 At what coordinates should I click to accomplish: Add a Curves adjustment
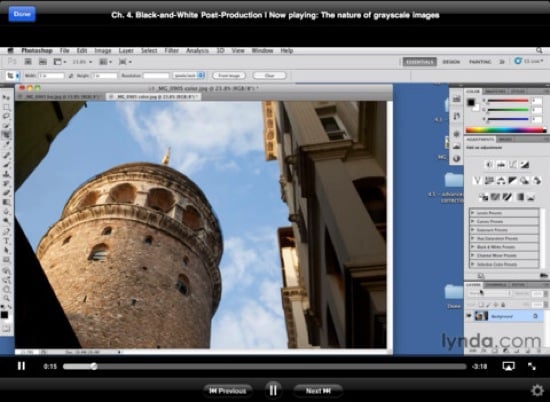(x=513, y=164)
